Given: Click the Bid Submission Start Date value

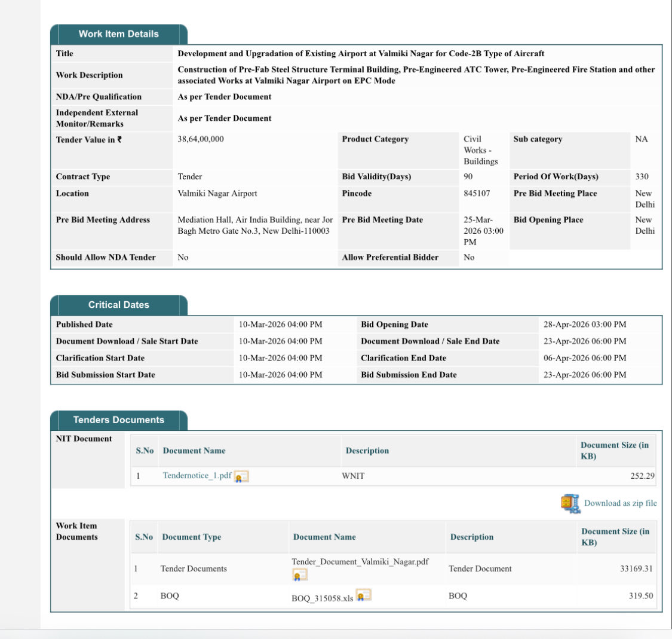Looking at the screenshot, I should 280,375.
